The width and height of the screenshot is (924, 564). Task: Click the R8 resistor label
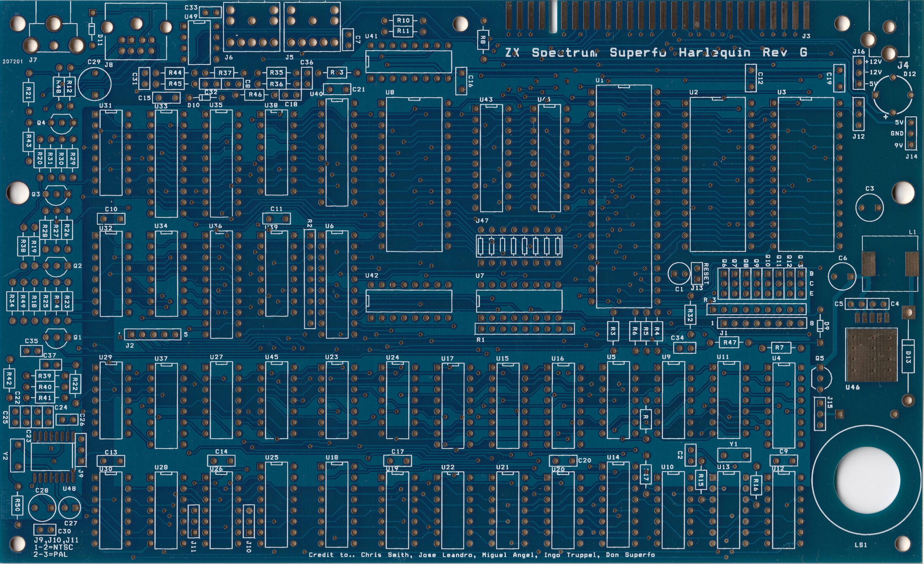click(483, 39)
